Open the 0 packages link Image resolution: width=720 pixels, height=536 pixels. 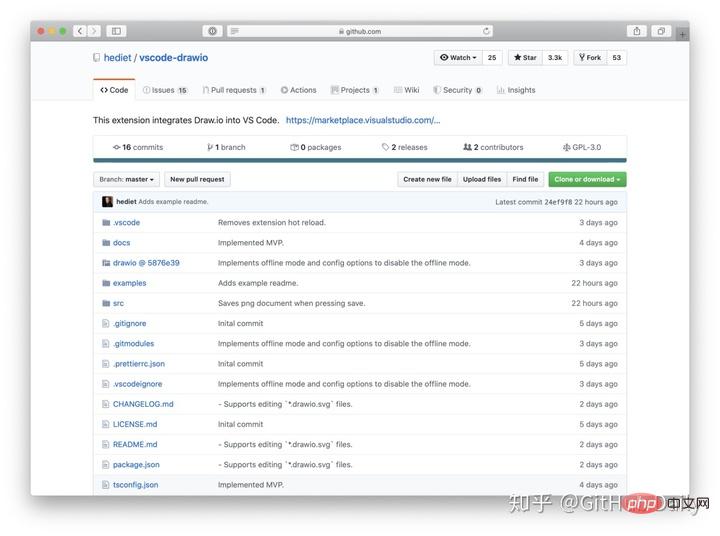click(316, 147)
